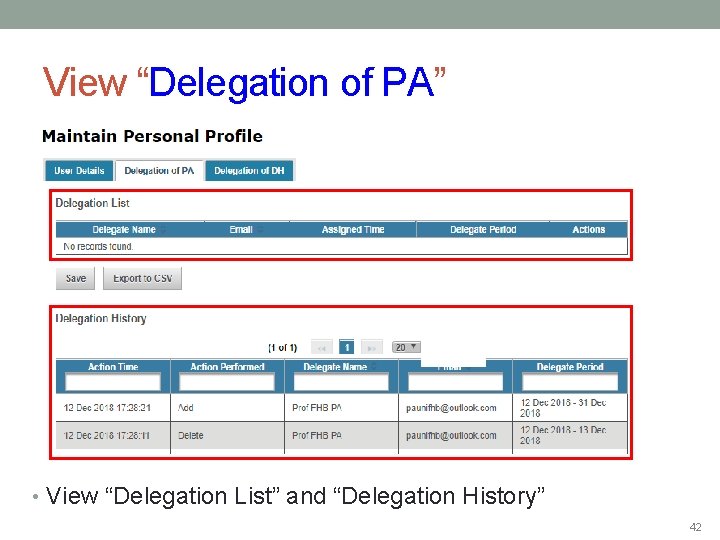Open rows-per-page dropdown showing 20
This screenshot has height=540, width=720.
pyautogui.click(x=406, y=347)
